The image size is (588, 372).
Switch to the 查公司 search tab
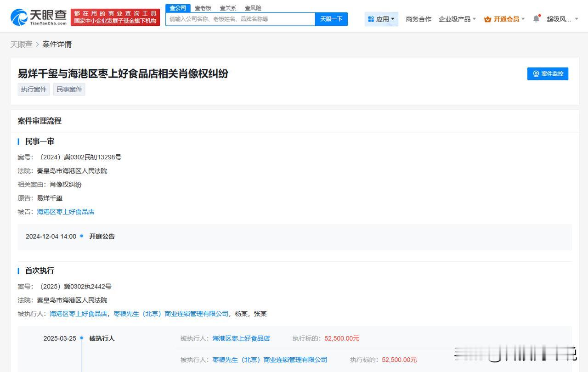pyautogui.click(x=178, y=8)
